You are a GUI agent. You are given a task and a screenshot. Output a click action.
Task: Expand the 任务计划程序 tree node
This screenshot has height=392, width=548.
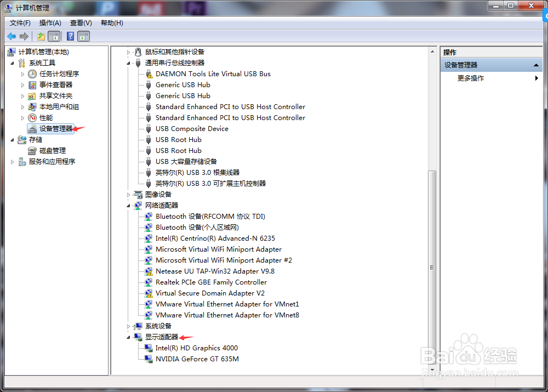point(22,74)
